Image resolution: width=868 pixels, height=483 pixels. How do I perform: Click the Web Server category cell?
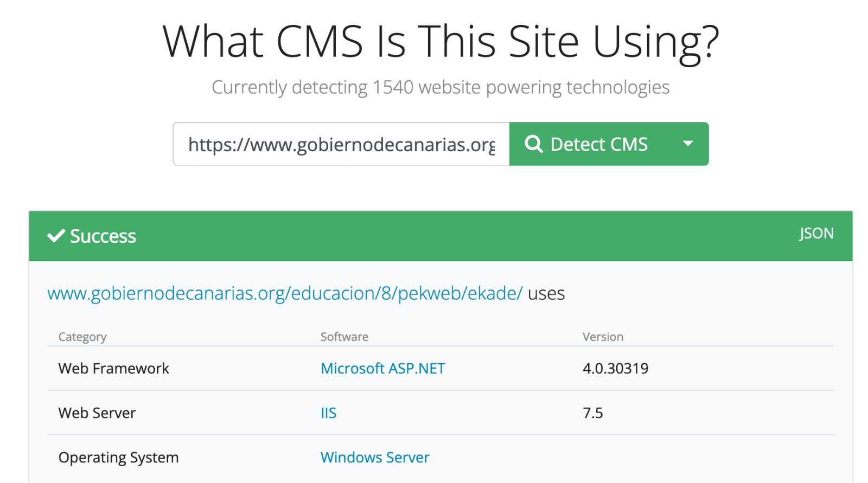point(97,413)
